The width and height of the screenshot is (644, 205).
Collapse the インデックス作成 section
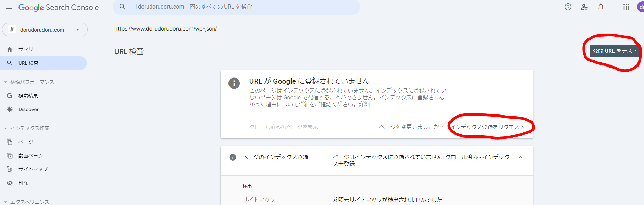(x=5, y=128)
